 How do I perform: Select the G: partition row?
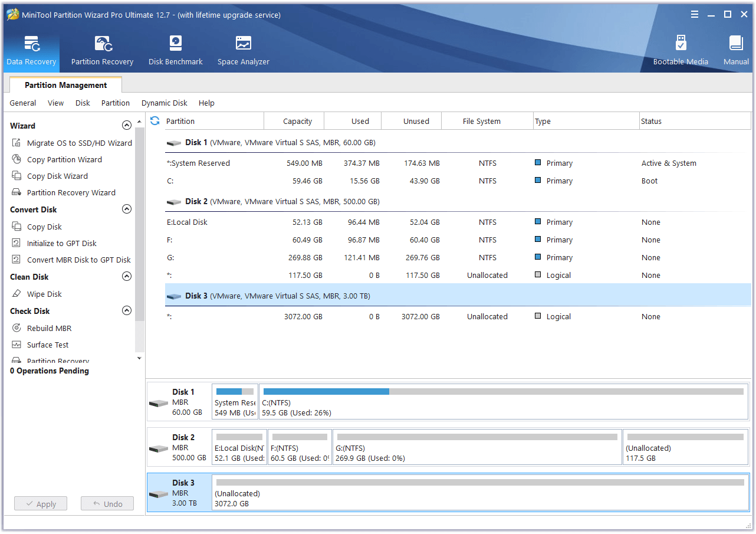(458, 258)
